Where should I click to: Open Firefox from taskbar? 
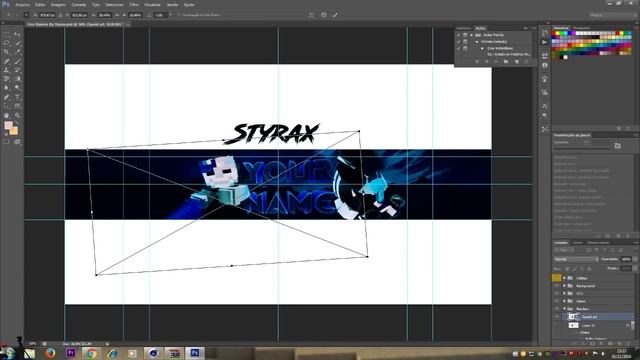[50, 353]
